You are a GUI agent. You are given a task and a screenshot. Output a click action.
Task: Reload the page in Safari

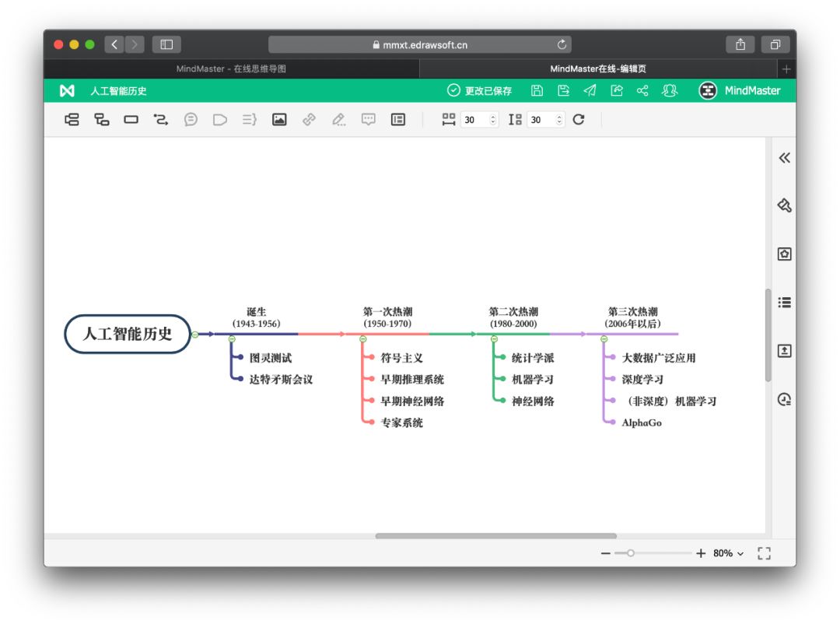tap(562, 44)
